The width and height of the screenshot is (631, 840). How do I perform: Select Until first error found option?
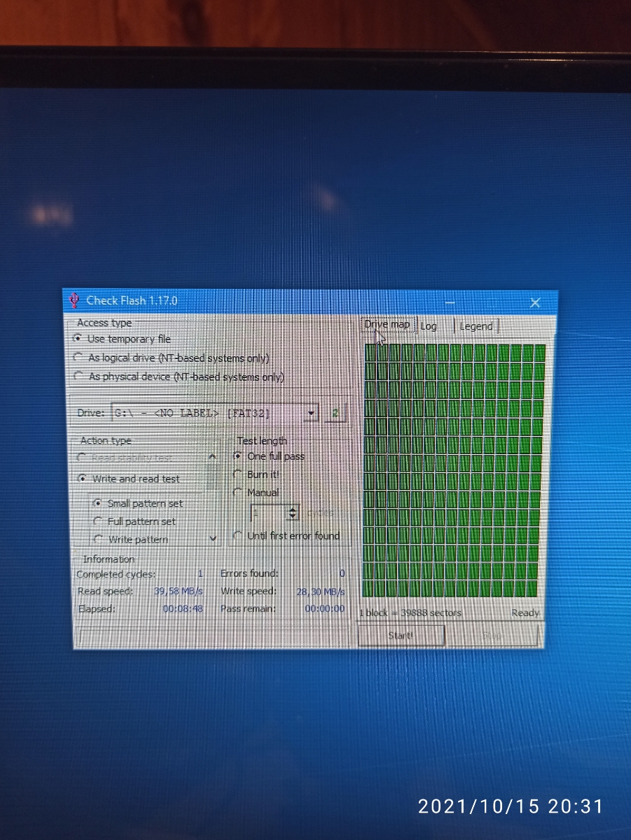(238, 535)
